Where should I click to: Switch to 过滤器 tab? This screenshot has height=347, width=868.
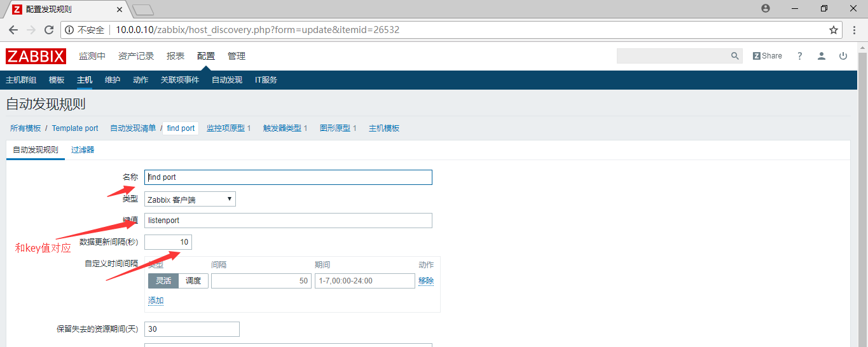[83, 151]
